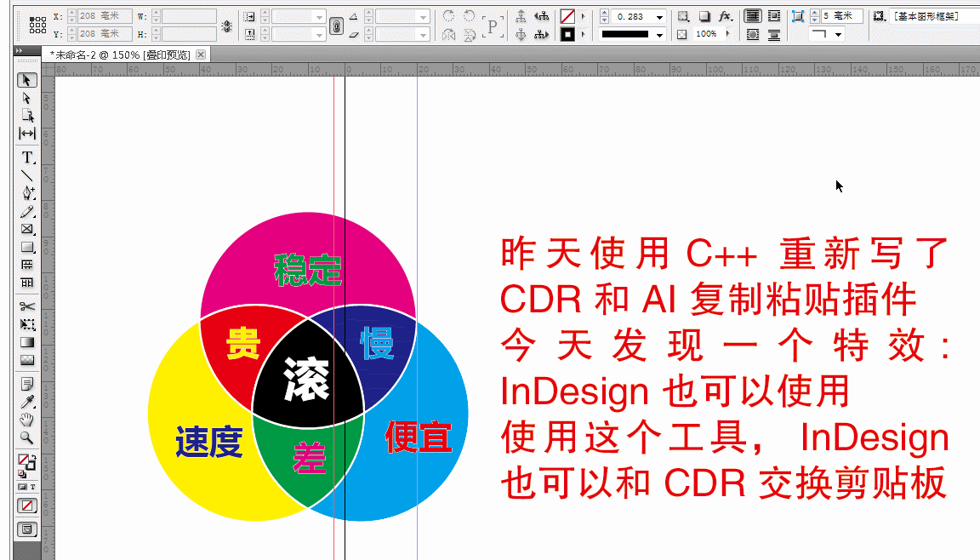This screenshot has height=560, width=980.
Task: Open the scale X percentage dropdown
Action: (319, 17)
